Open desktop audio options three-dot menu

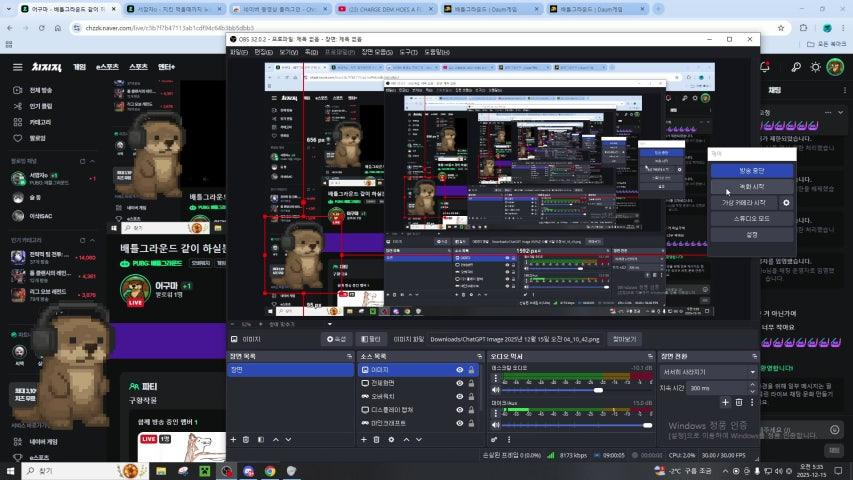[x=496, y=378]
